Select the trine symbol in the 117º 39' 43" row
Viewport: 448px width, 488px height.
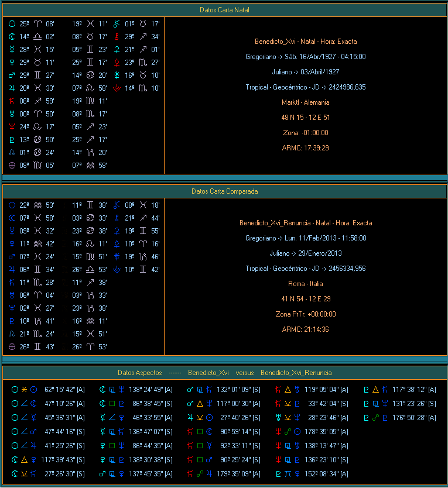coord(24,460)
